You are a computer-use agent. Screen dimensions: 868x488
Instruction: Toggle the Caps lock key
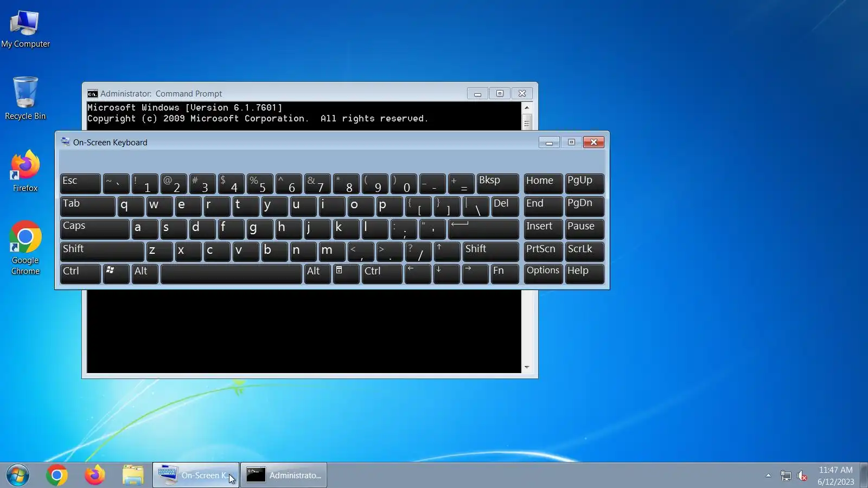95,229
